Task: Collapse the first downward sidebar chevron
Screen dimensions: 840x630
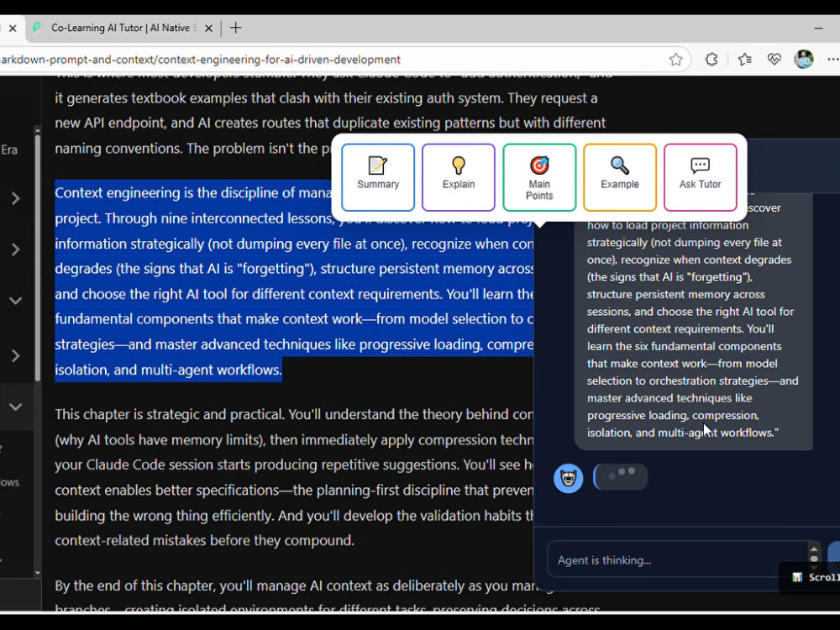Action: (15, 301)
